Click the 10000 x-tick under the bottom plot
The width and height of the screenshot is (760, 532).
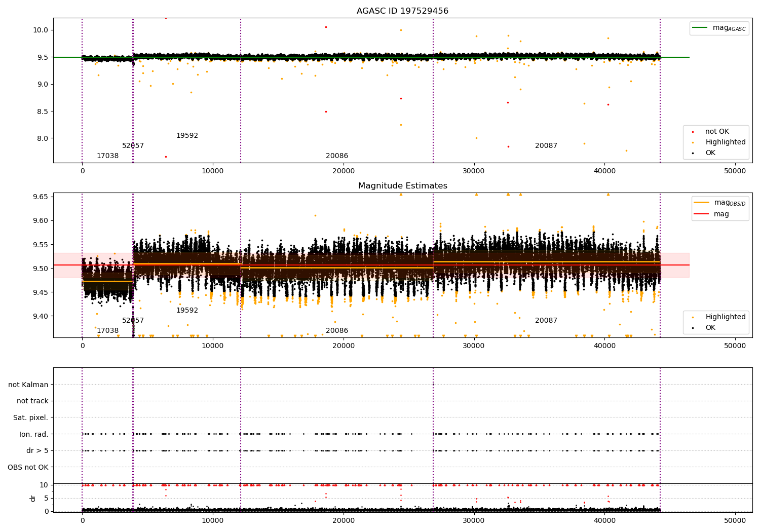click(x=213, y=520)
